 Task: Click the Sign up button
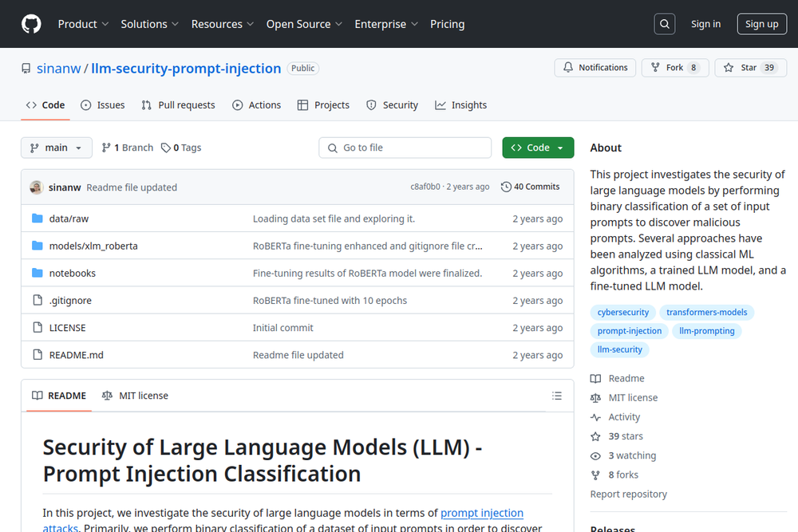(x=761, y=24)
